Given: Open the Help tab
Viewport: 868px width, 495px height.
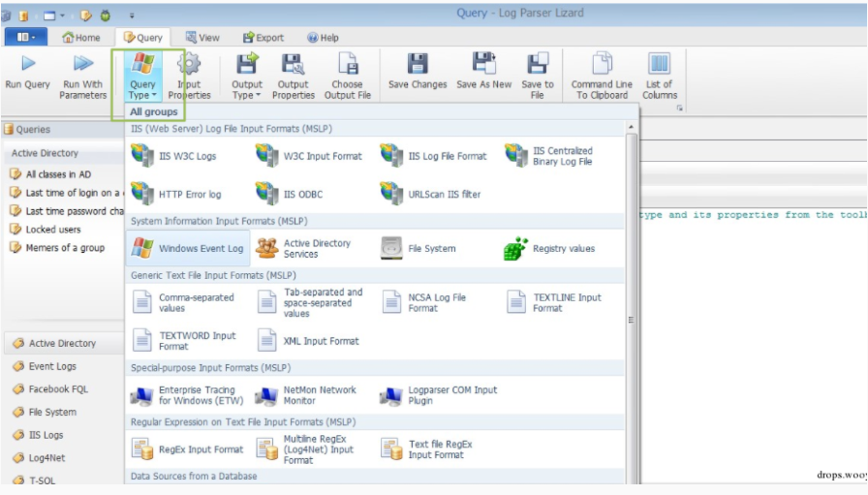Looking at the screenshot, I should tap(323, 38).
